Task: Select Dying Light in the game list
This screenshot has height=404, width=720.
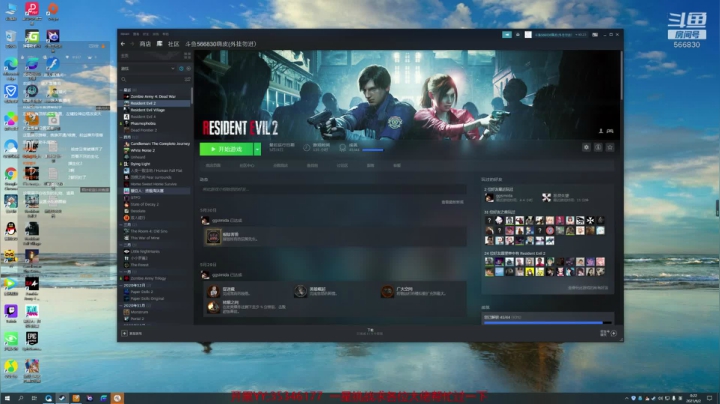Action: [x=140, y=164]
